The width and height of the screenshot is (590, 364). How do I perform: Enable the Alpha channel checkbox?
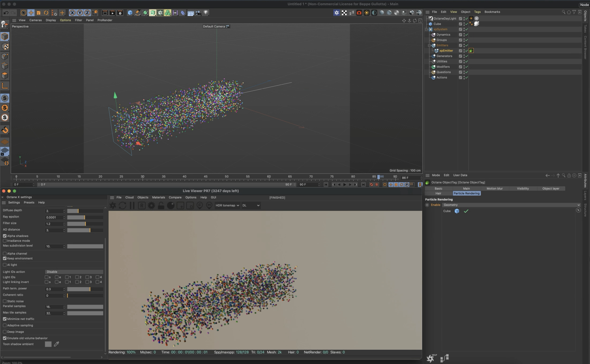[x=5, y=254]
